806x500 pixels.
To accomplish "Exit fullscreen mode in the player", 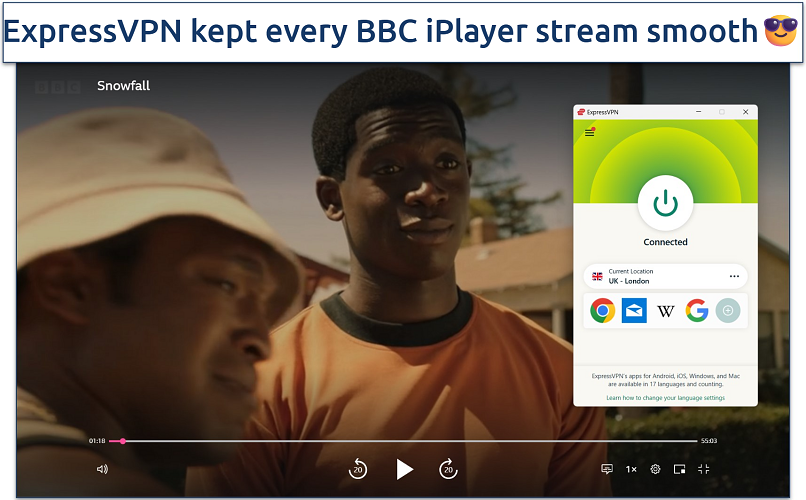I will (x=704, y=469).
